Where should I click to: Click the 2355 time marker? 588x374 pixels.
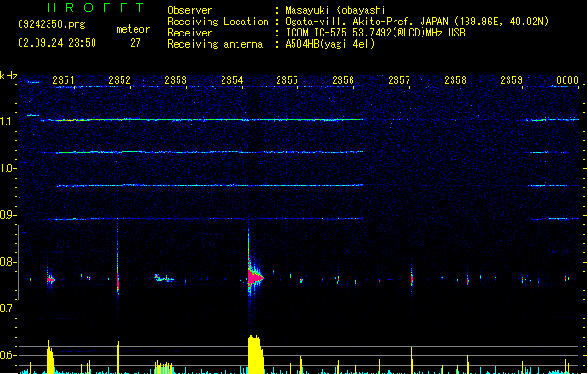(287, 80)
